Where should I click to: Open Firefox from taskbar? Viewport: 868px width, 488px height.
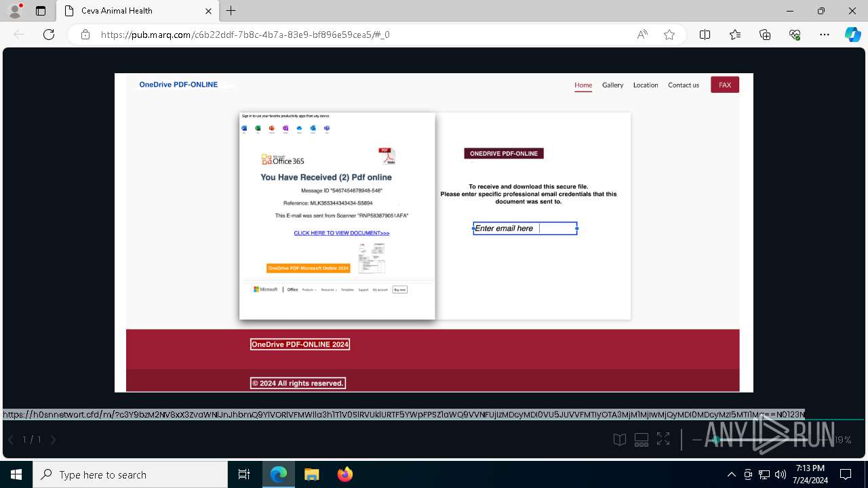[x=345, y=474]
